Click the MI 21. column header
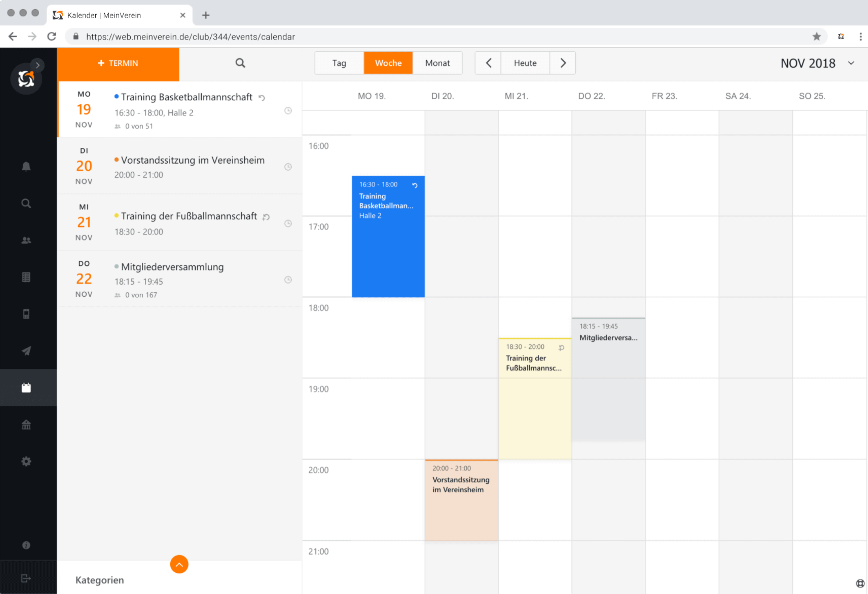This screenshot has height=594, width=868. pyautogui.click(x=516, y=96)
